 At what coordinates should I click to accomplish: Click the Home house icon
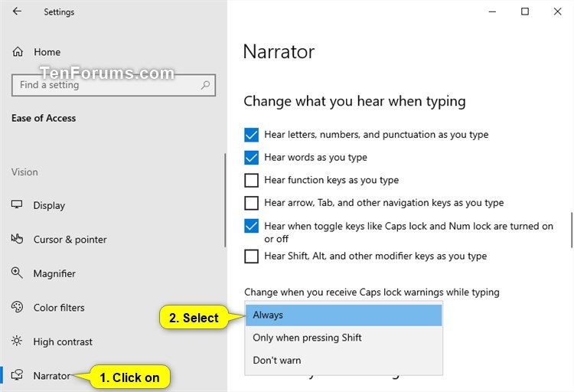[x=18, y=51]
